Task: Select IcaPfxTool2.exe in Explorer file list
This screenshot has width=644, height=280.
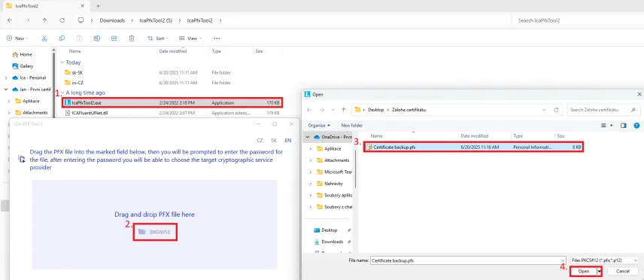Action: [172, 102]
